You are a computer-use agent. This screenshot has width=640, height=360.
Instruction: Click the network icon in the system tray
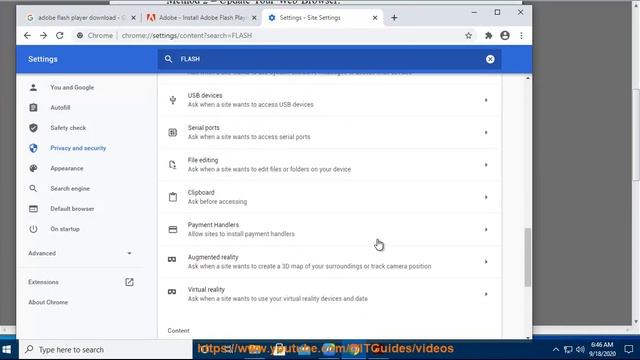tap(568, 349)
